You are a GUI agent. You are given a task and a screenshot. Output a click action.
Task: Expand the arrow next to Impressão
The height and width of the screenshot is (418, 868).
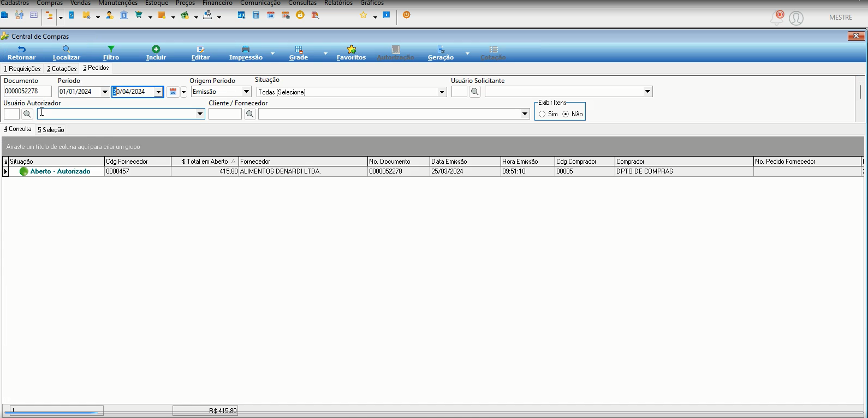272,53
